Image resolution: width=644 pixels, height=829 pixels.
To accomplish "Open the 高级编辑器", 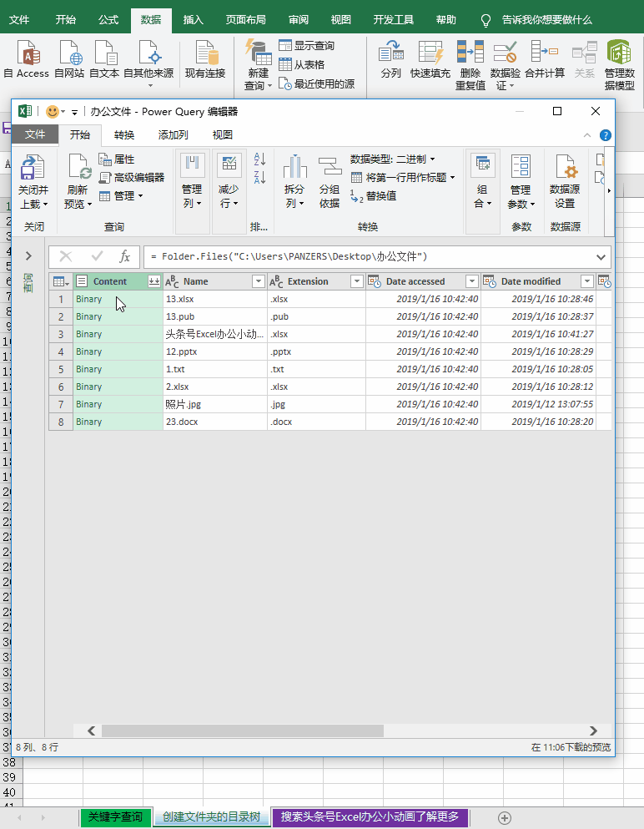I will point(132,178).
